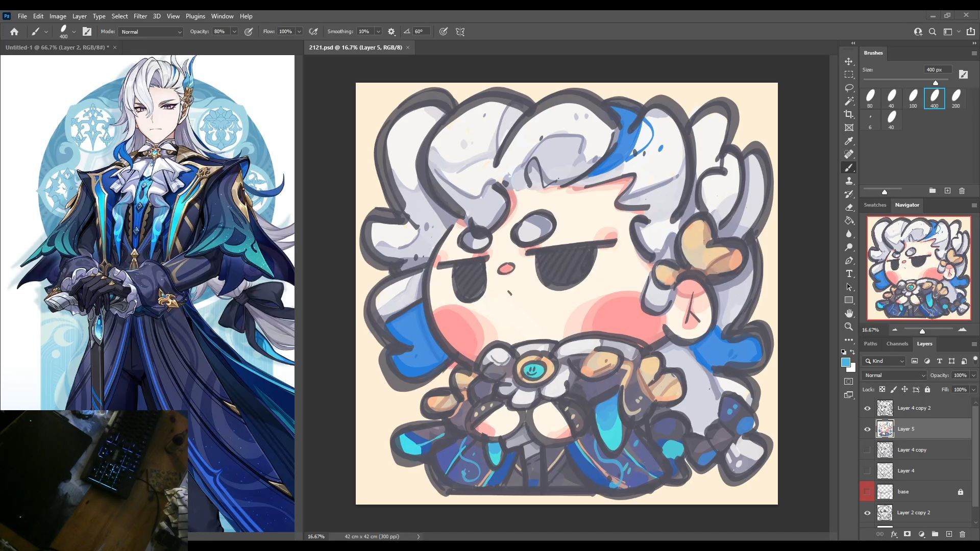This screenshot has height=551, width=980.
Task: Open the layer Kind filter dropdown
Action: click(x=884, y=361)
